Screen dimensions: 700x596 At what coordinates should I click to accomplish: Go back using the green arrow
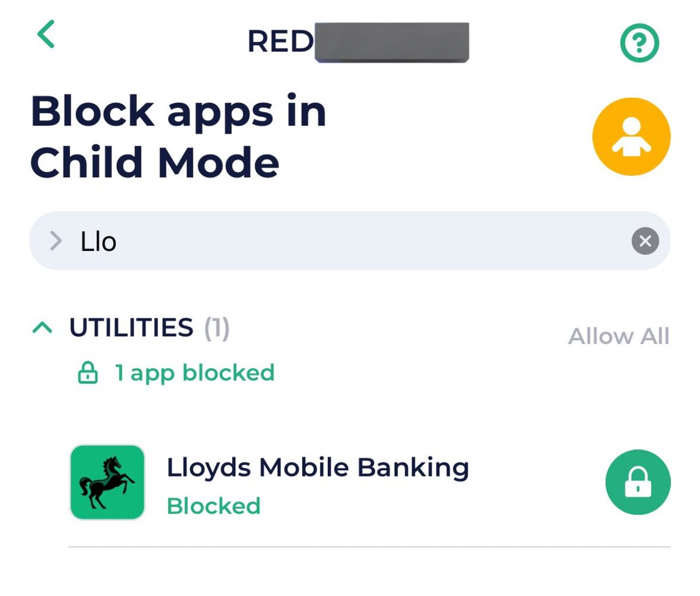[46, 34]
